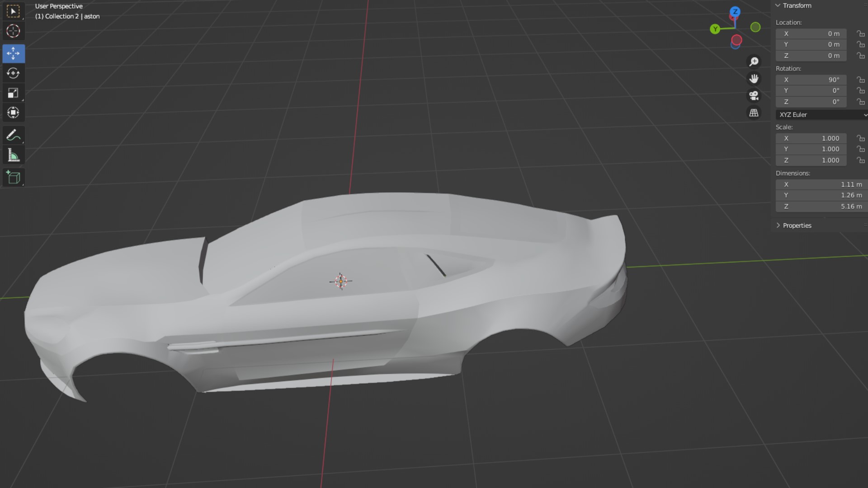The height and width of the screenshot is (488, 868).
Task: Activate the Annotate pencil tool
Action: click(13, 135)
